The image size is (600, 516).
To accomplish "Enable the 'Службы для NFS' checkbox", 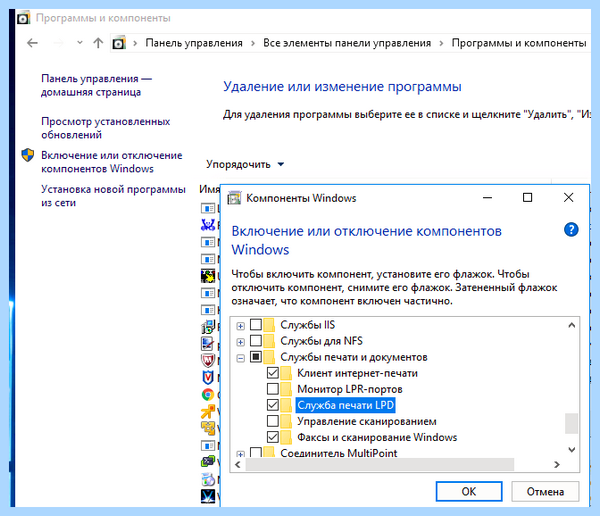I will pyautogui.click(x=256, y=341).
